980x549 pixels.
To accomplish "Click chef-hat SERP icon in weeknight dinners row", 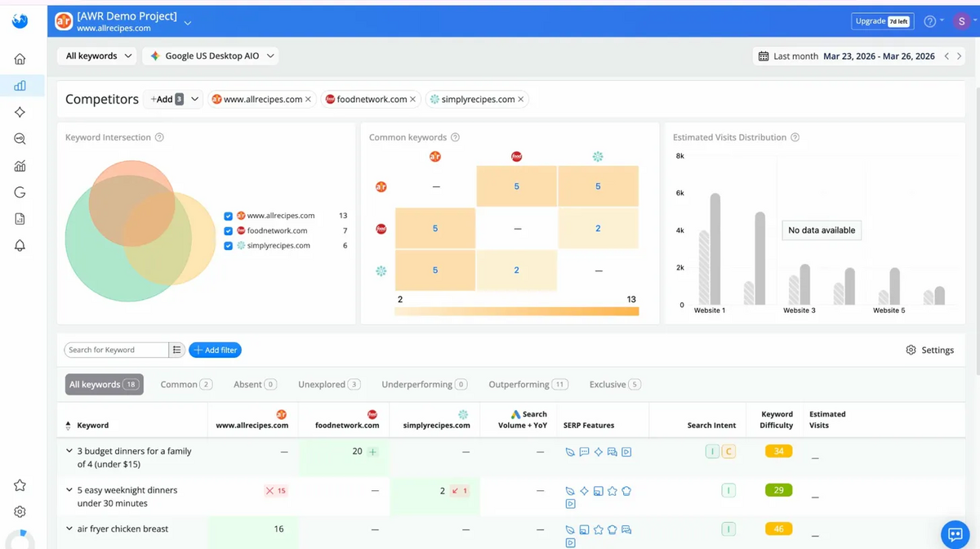I will tap(626, 491).
